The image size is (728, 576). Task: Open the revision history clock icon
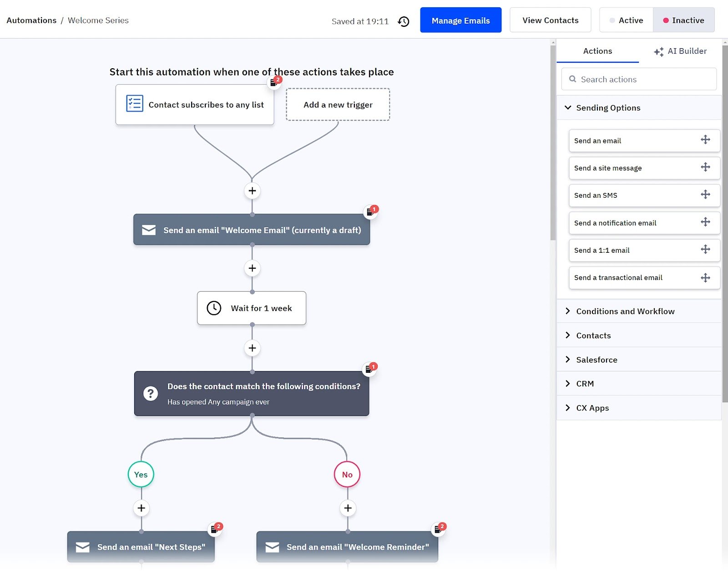tap(403, 21)
